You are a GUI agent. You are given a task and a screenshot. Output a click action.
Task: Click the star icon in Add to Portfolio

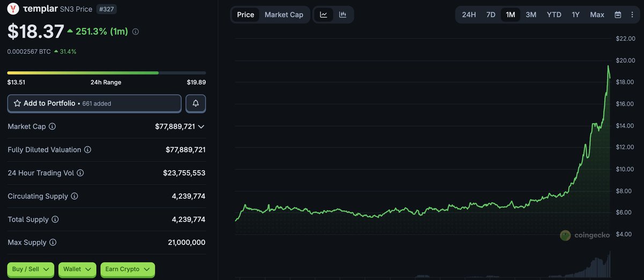pyautogui.click(x=17, y=103)
